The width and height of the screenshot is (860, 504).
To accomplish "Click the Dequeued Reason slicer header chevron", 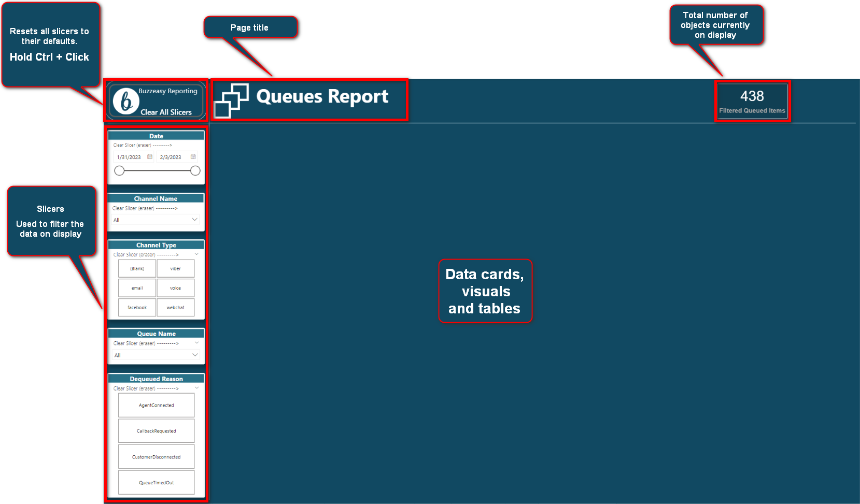I will tap(196, 388).
